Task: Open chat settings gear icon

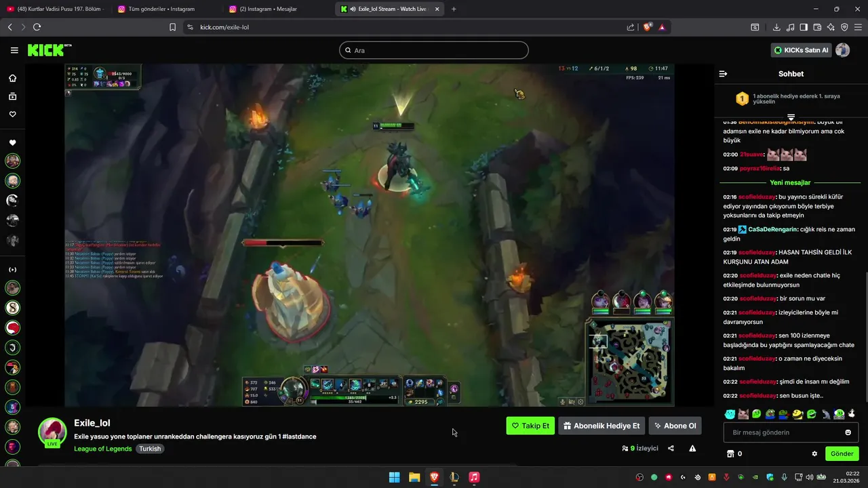Action: pos(814,453)
